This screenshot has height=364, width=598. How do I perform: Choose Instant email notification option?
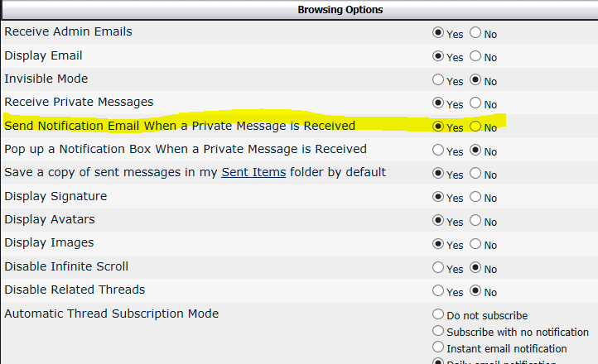[438, 348]
